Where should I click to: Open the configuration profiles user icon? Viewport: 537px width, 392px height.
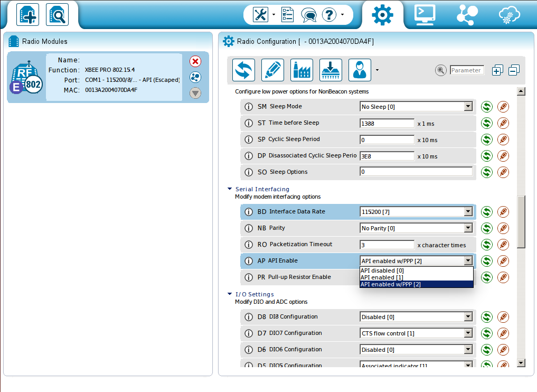[360, 70]
